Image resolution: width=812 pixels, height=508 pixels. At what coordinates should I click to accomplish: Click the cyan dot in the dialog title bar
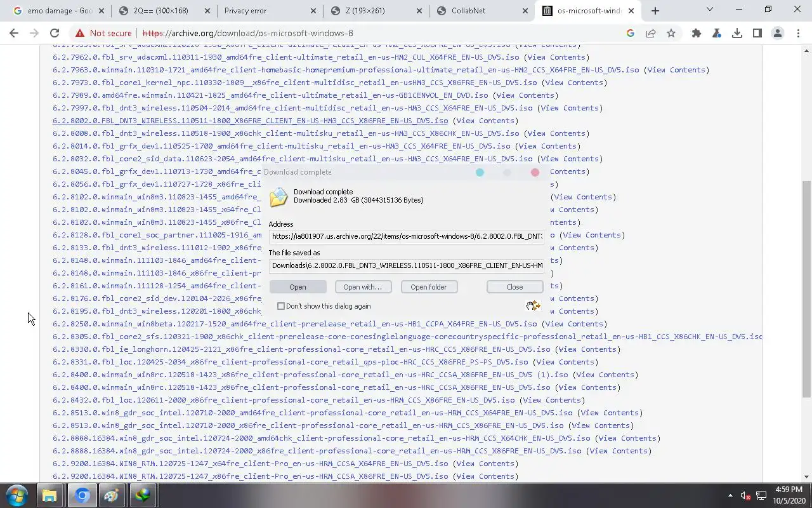(480, 172)
